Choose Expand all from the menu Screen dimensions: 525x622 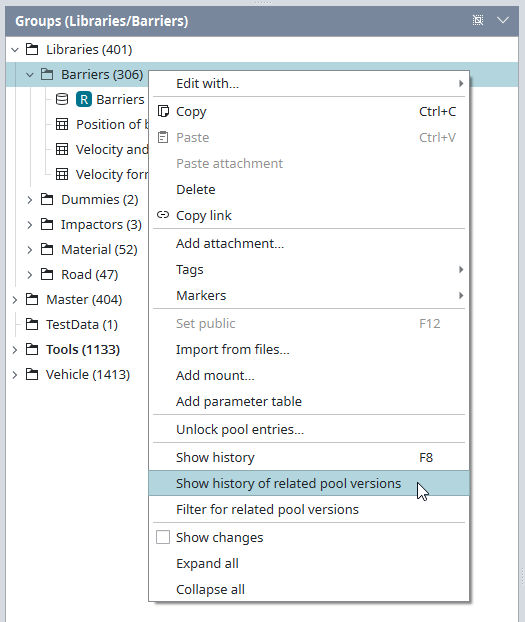coord(309,563)
